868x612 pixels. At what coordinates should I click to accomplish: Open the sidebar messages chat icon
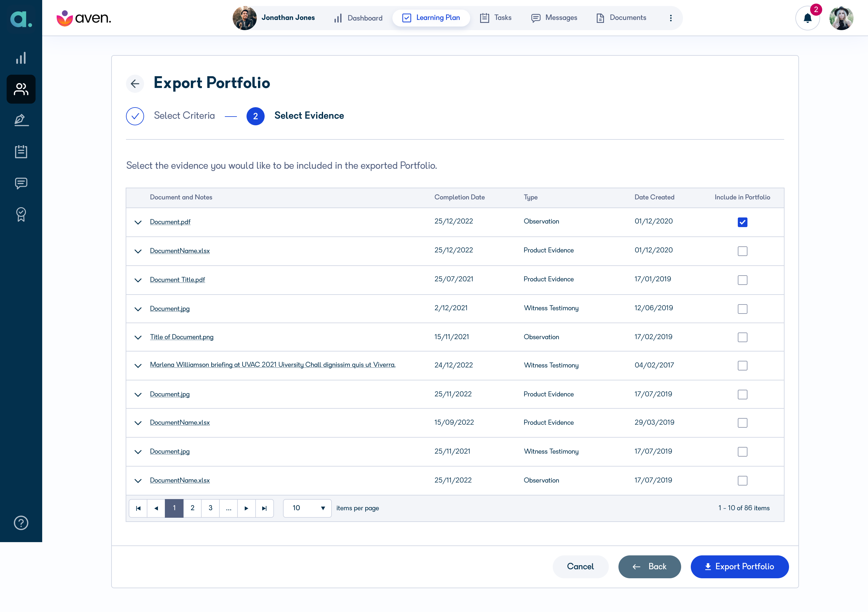(x=21, y=183)
